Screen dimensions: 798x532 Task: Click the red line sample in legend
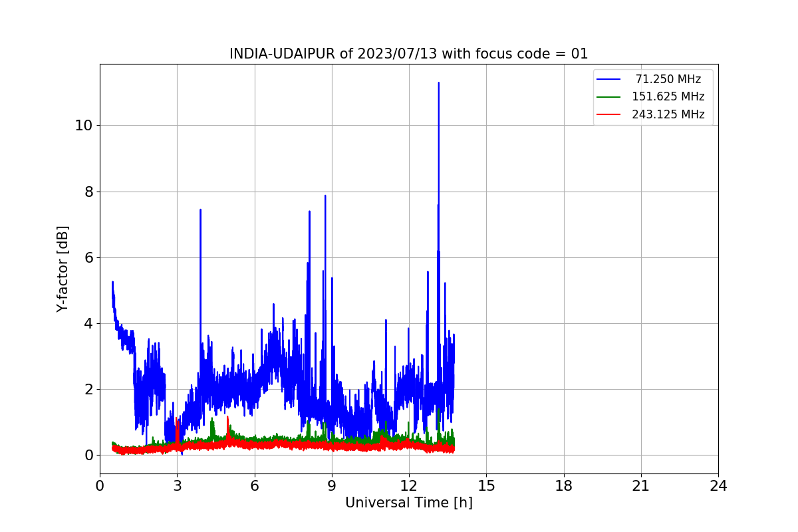pyautogui.click(x=609, y=114)
